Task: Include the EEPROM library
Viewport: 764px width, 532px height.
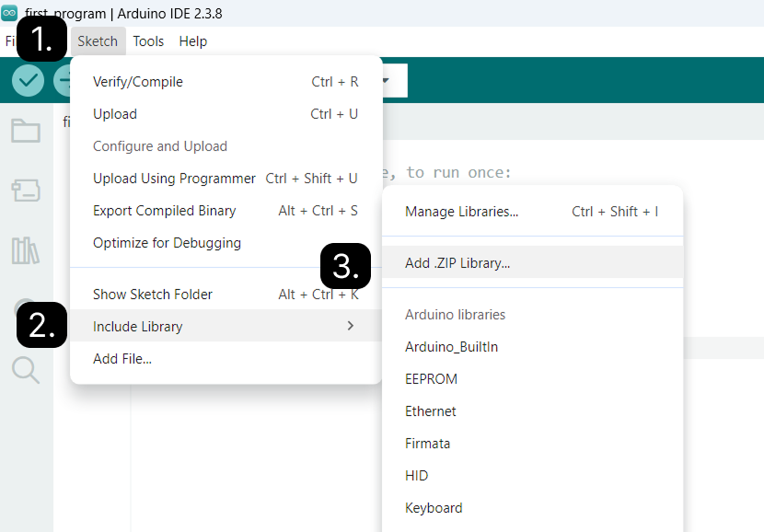Action: tap(533, 379)
